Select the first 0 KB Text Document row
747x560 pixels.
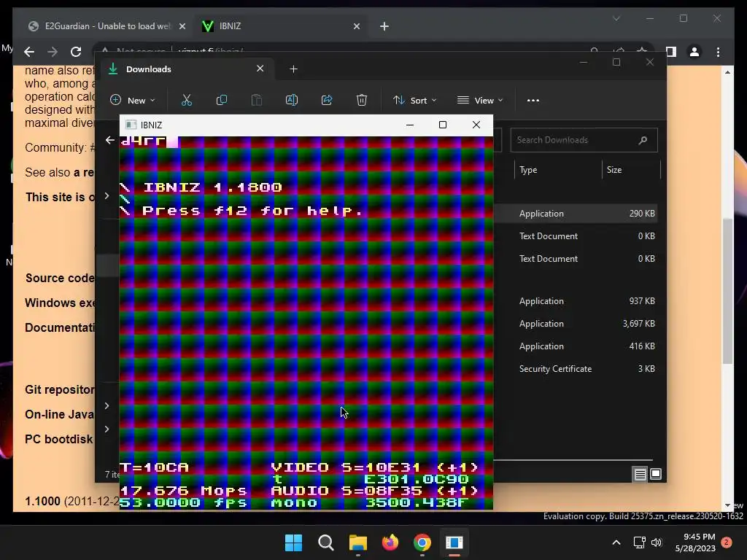(x=576, y=236)
